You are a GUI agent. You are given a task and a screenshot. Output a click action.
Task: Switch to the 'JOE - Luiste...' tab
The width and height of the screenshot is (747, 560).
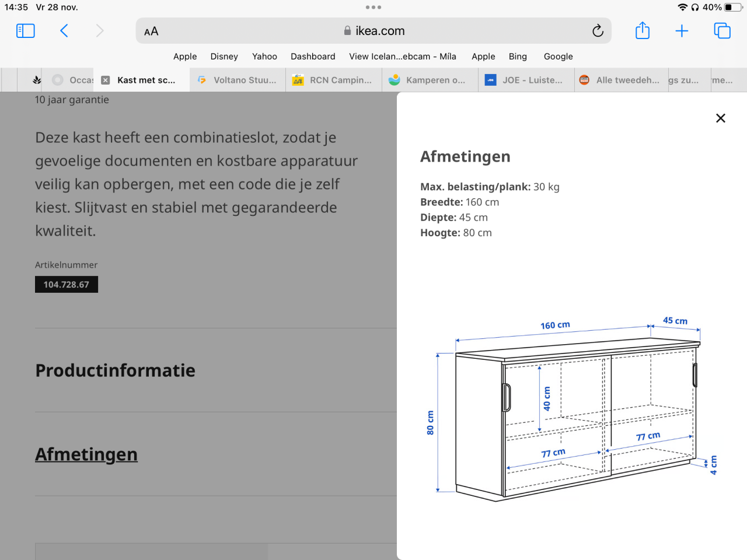[x=525, y=80]
